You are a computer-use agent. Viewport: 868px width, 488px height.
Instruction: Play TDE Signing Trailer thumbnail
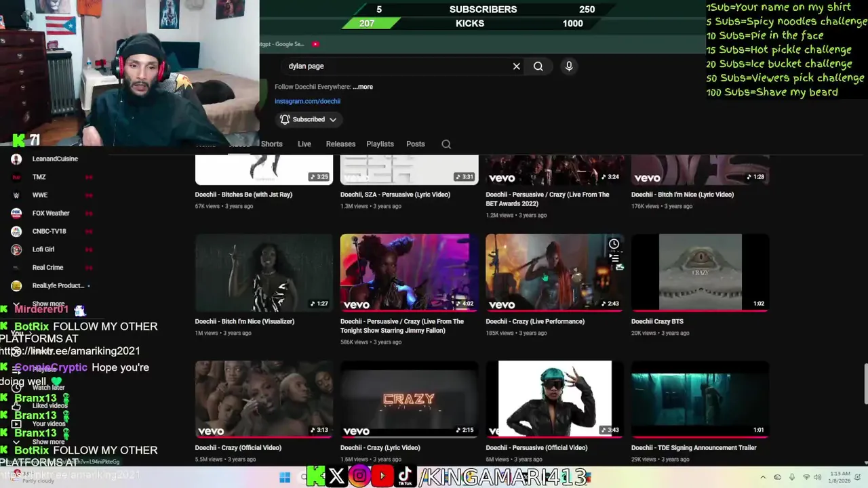click(701, 399)
